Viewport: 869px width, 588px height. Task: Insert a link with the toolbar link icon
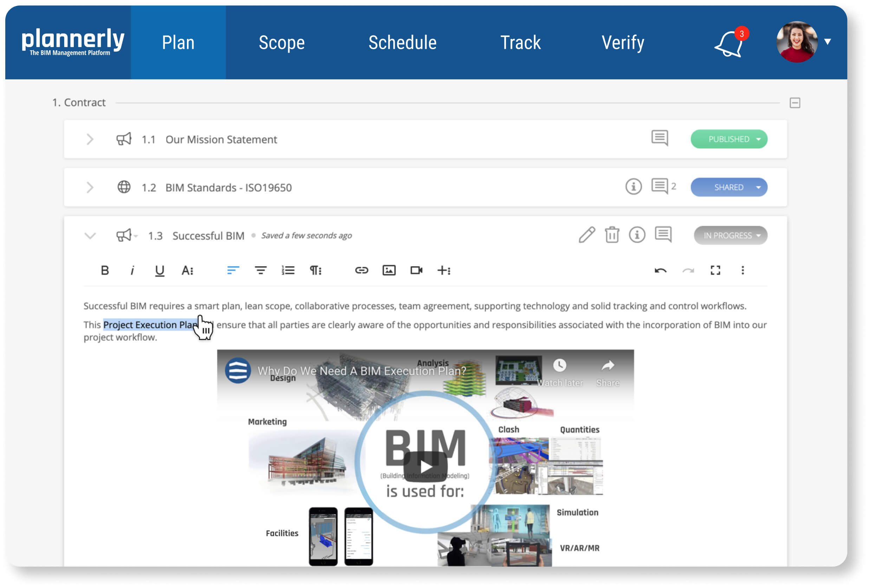click(361, 270)
